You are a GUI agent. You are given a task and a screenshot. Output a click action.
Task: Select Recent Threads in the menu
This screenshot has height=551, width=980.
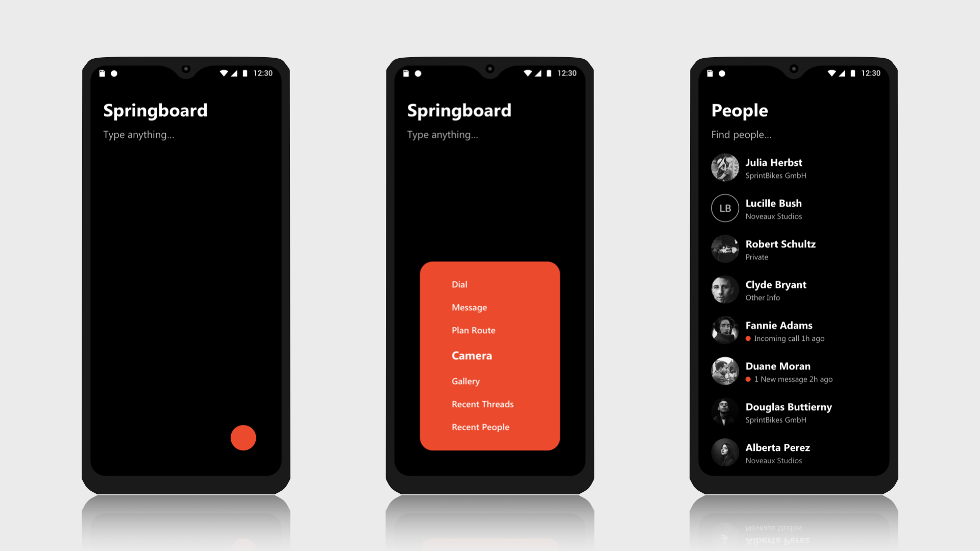click(x=482, y=404)
